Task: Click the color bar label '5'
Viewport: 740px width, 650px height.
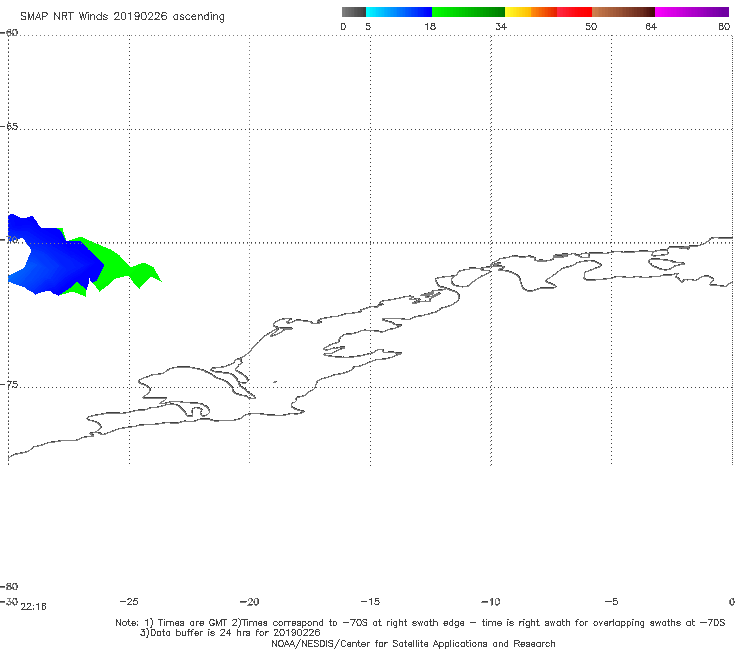Action: click(368, 26)
